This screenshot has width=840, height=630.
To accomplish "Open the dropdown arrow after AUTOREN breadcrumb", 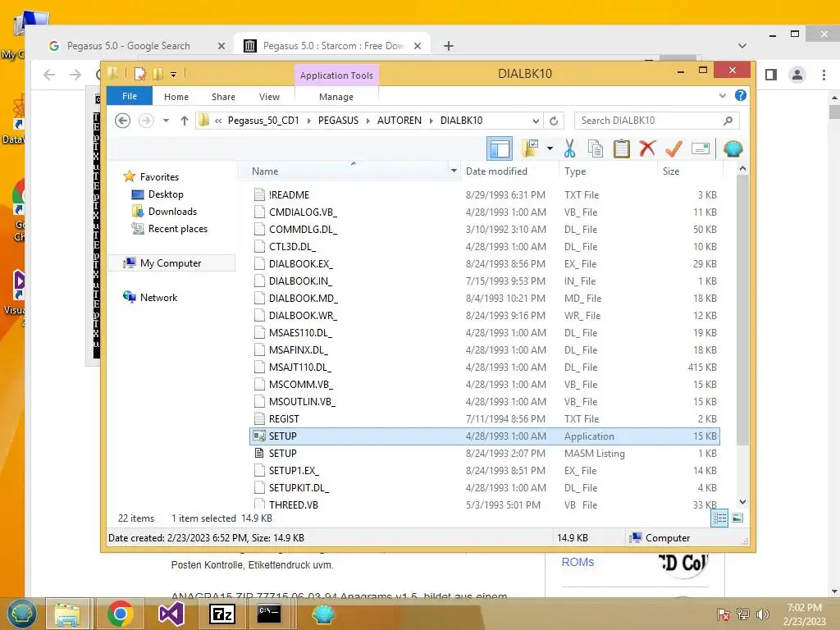I will click(431, 121).
